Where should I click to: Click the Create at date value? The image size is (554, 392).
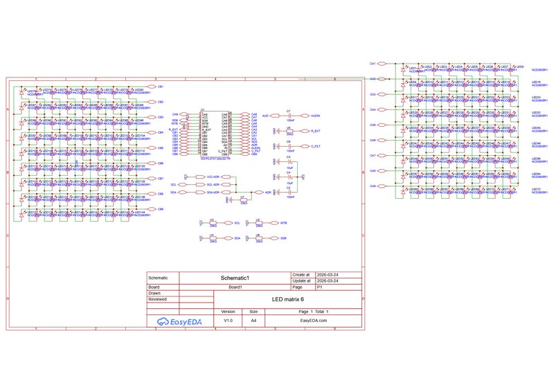coord(339,275)
